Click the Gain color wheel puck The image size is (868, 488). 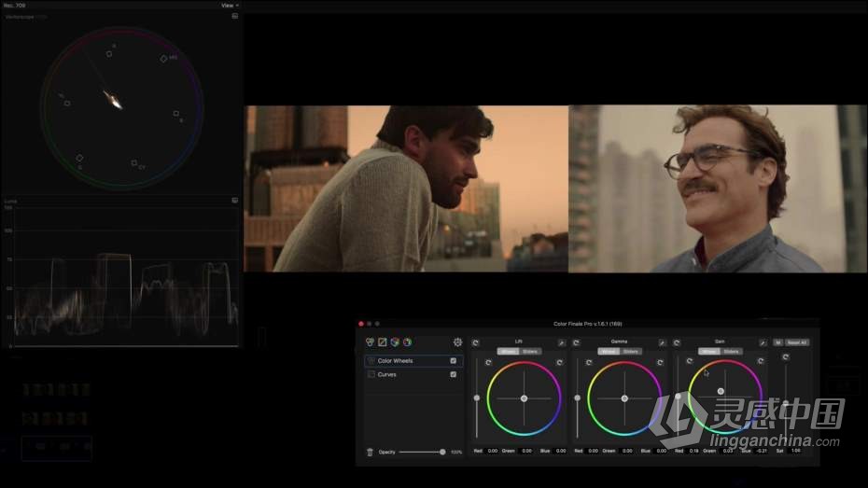[x=721, y=391]
